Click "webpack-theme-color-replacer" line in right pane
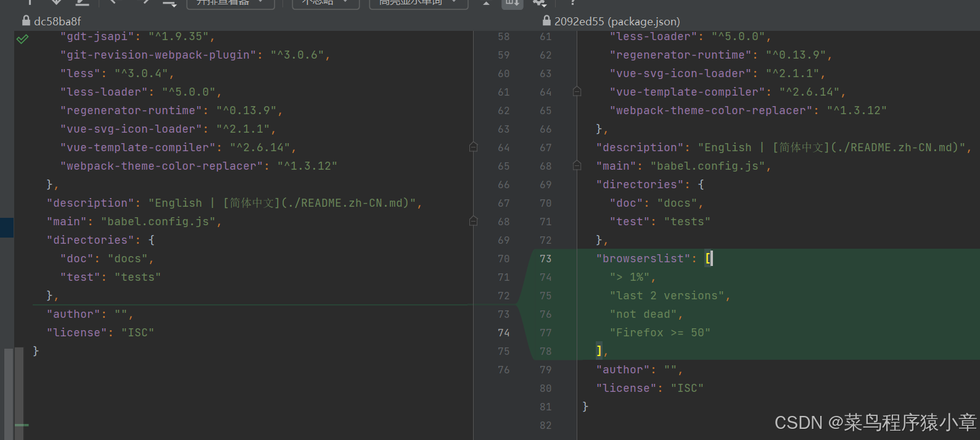 click(748, 110)
